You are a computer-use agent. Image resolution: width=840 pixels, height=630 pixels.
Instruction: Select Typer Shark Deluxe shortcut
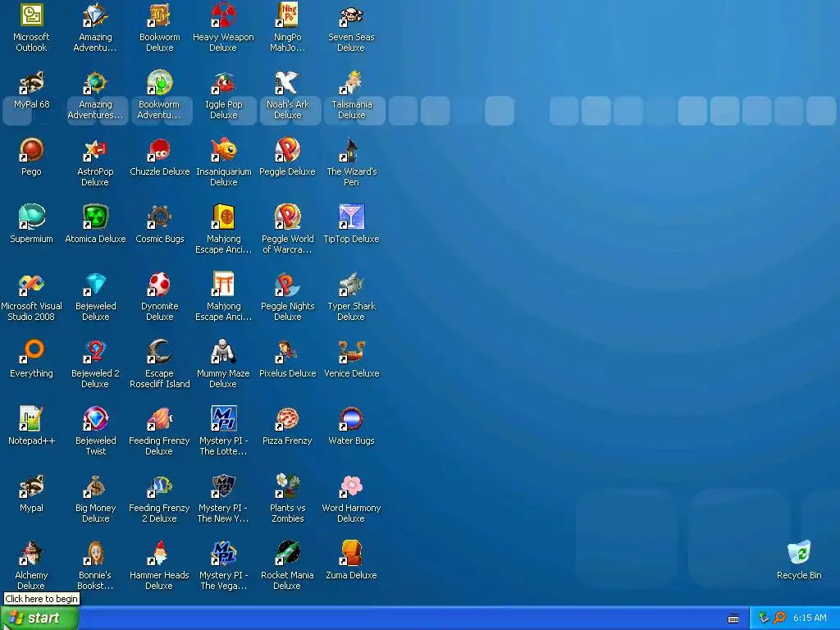tap(351, 284)
